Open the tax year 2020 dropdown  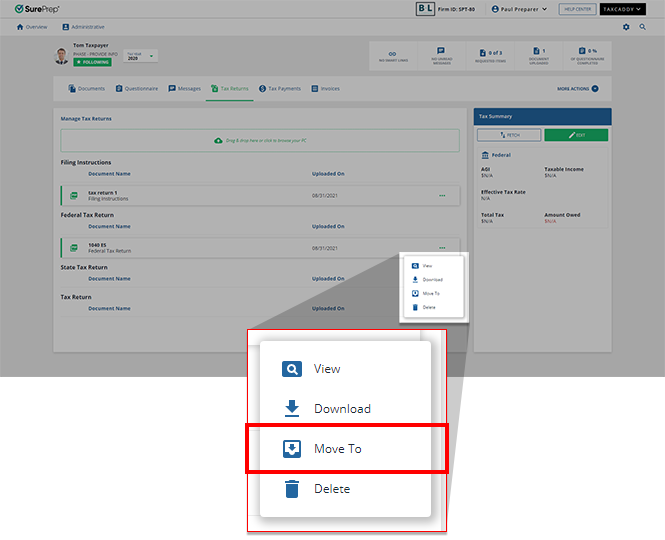point(140,56)
